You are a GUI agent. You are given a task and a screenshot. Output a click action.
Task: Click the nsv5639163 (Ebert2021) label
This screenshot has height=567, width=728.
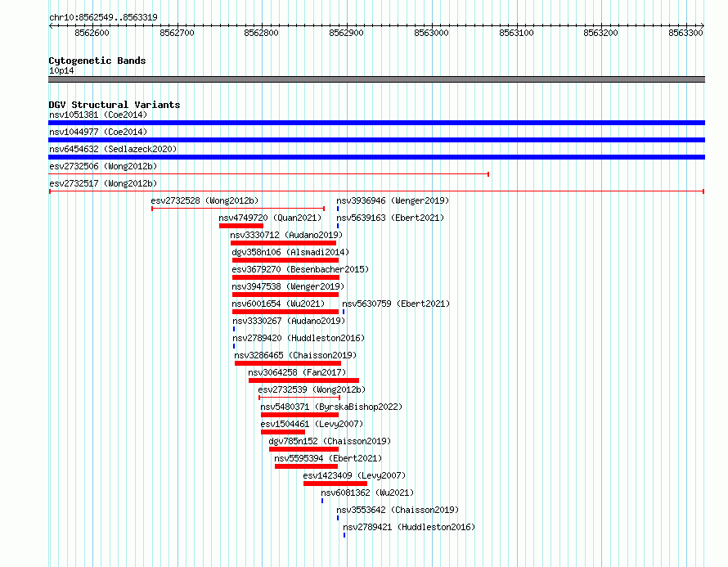390,218
